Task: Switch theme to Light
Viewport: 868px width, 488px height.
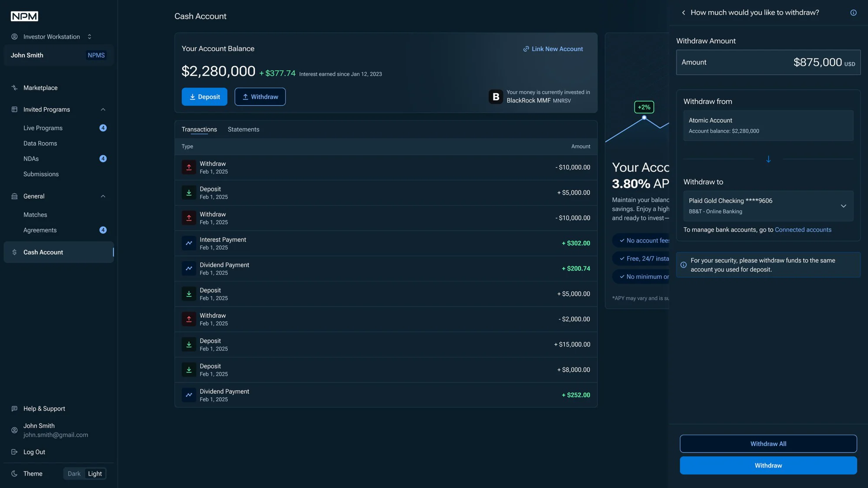Action: tap(95, 474)
